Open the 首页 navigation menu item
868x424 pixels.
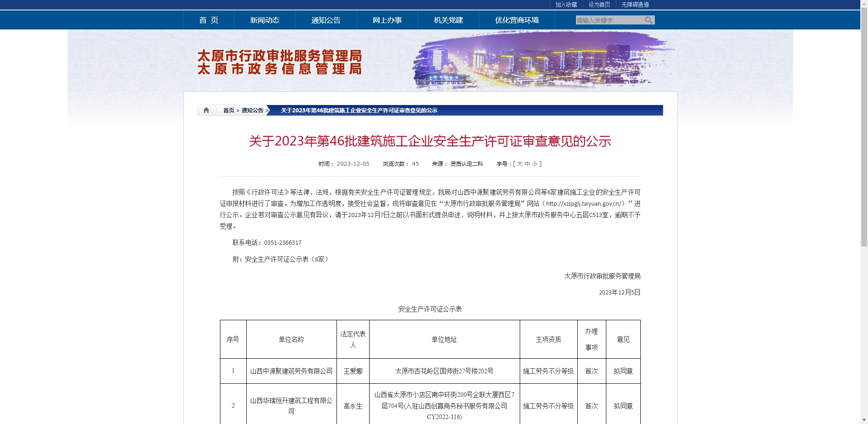coord(209,20)
